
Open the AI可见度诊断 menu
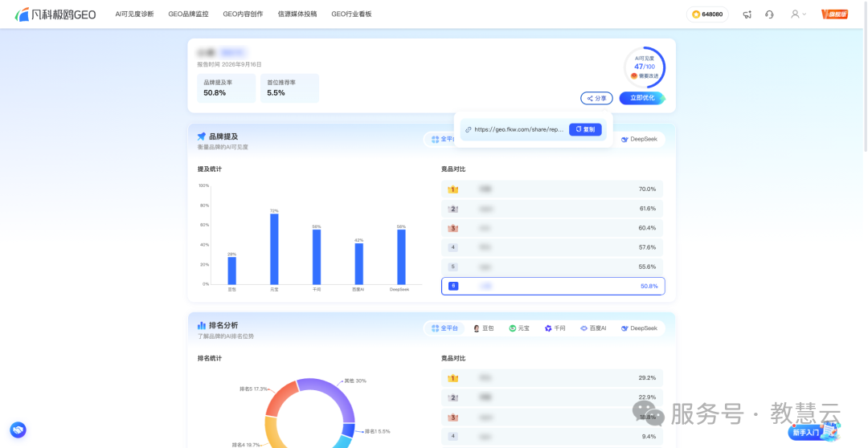(134, 14)
